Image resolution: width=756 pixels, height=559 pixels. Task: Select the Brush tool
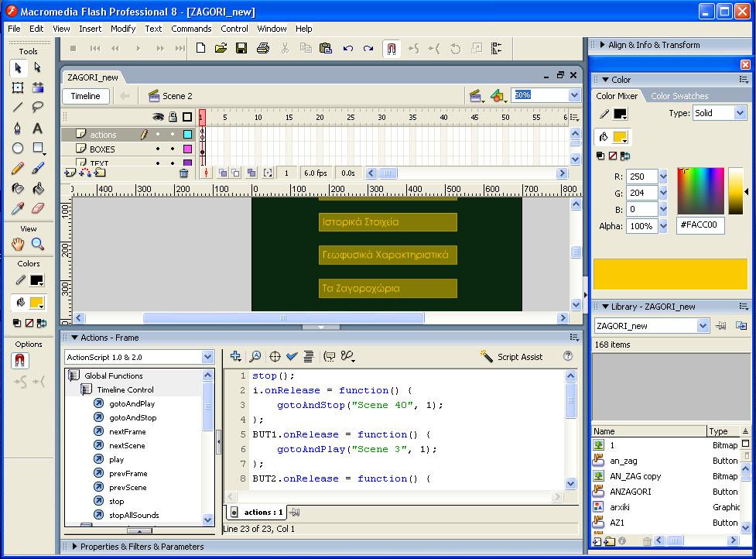(x=38, y=168)
